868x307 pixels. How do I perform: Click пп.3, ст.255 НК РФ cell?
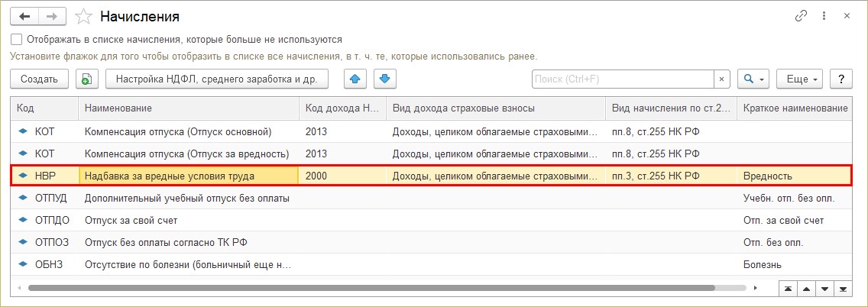[672, 176]
